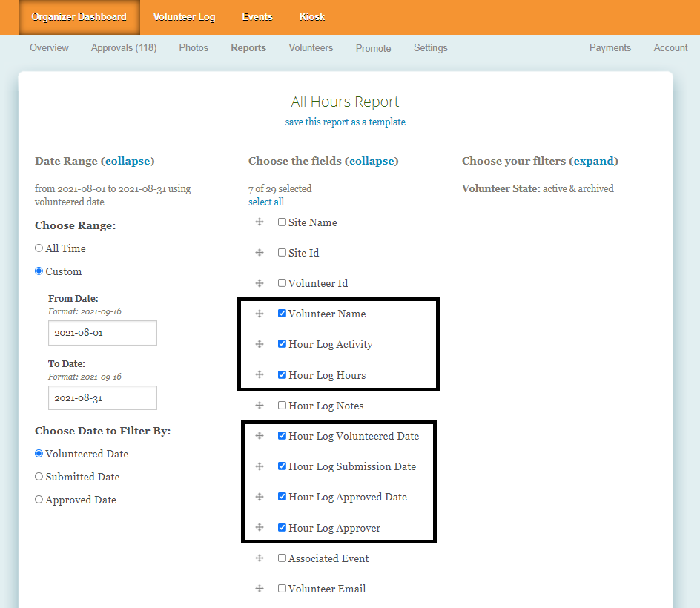Click save this report as a template

pos(345,122)
